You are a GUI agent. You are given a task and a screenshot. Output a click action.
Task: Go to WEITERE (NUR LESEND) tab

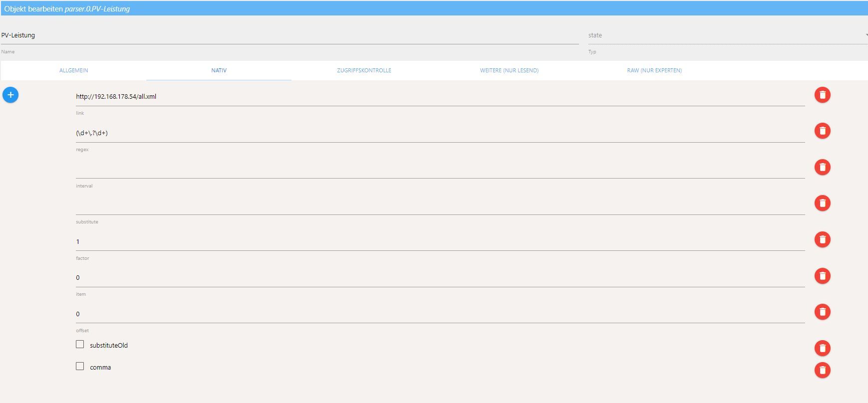click(509, 70)
